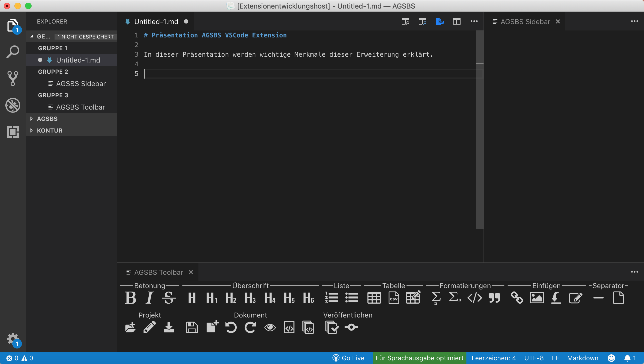The image size is (644, 364).
Task: Insert an image using the Einfügen toolbar
Action: (x=537, y=298)
